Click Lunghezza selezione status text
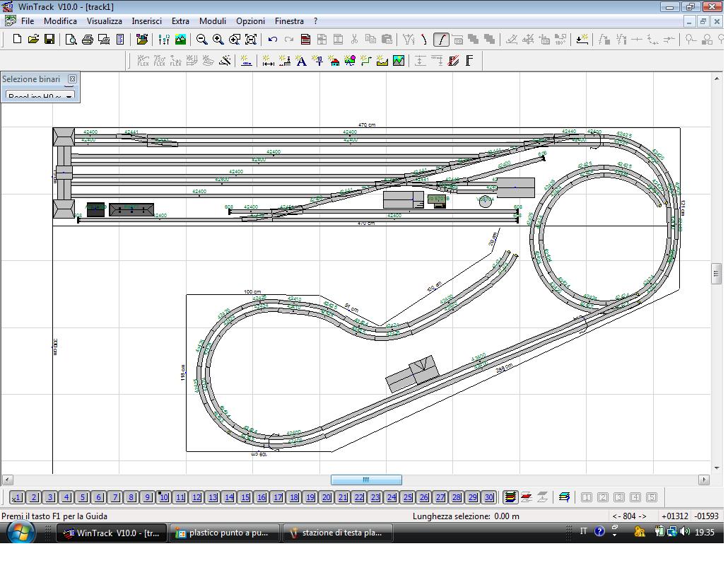The width and height of the screenshot is (728, 580). click(466, 516)
